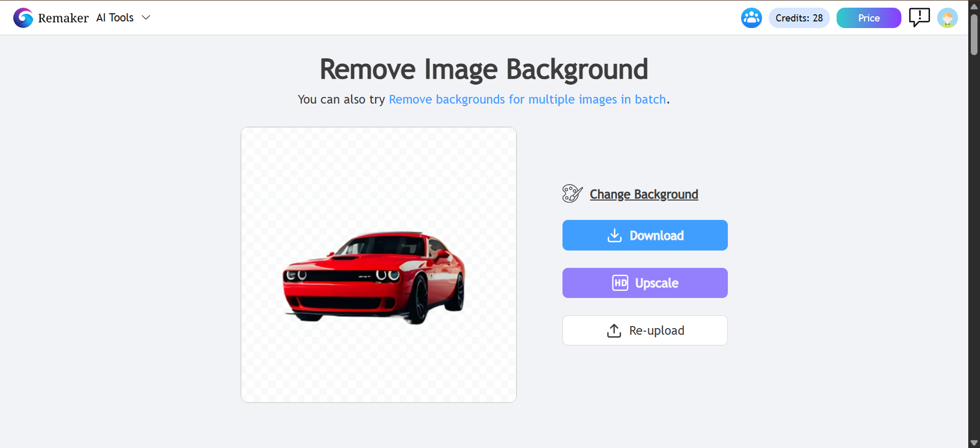Click the Remaker swirl logo icon
The width and height of the screenshot is (980, 448).
(x=23, y=18)
